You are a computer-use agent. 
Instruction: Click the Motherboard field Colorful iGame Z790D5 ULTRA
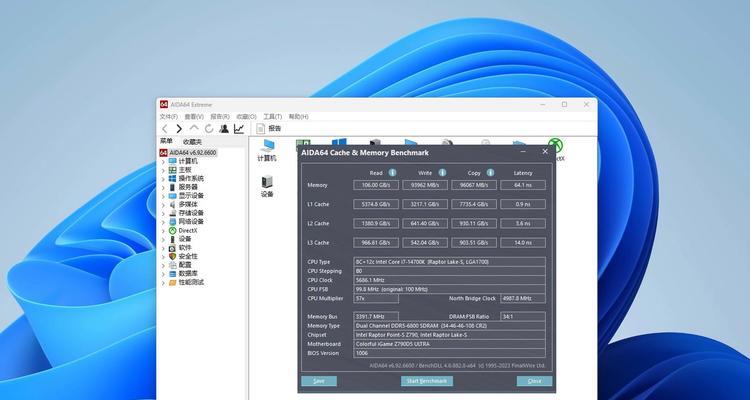(449, 344)
